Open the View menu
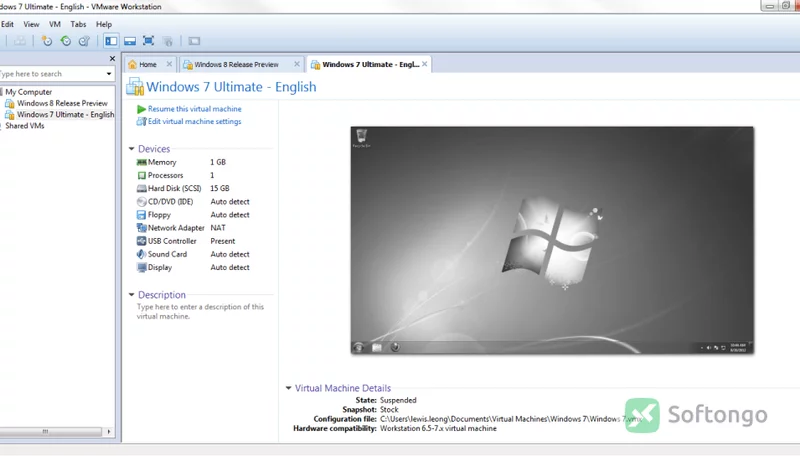 [x=31, y=24]
